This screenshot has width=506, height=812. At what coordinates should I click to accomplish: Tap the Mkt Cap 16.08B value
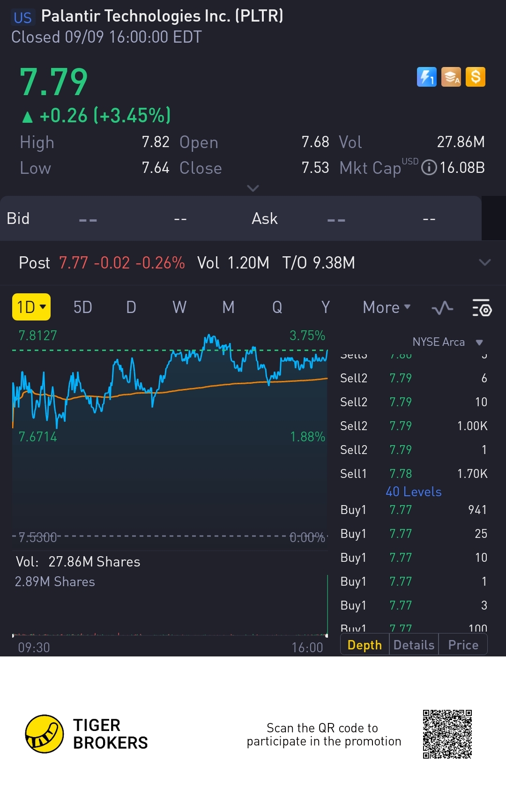click(x=462, y=168)
